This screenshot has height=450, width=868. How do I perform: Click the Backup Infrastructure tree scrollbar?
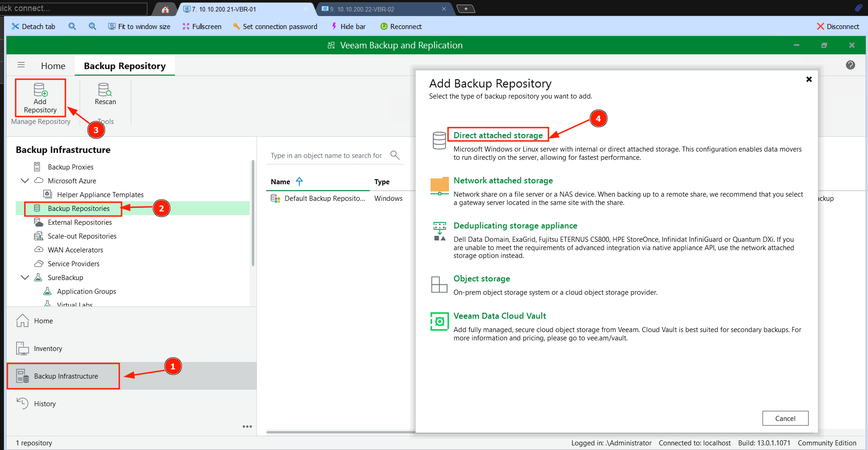pos(253,213)
